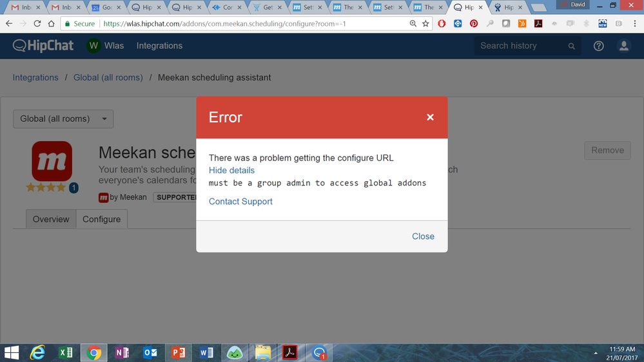This screenshot has height=362, width=644.
Task: Open the Contact Support link
Action: click(240, 202)
